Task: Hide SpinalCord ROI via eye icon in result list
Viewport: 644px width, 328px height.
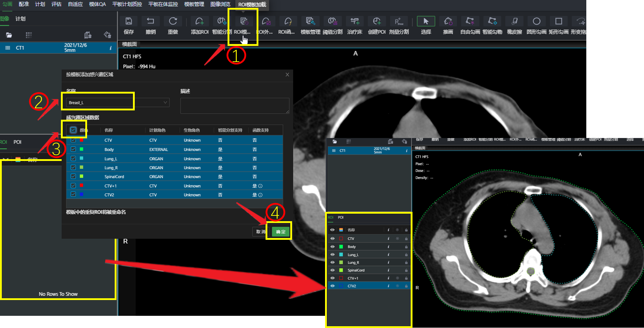Action: (332, 270)
